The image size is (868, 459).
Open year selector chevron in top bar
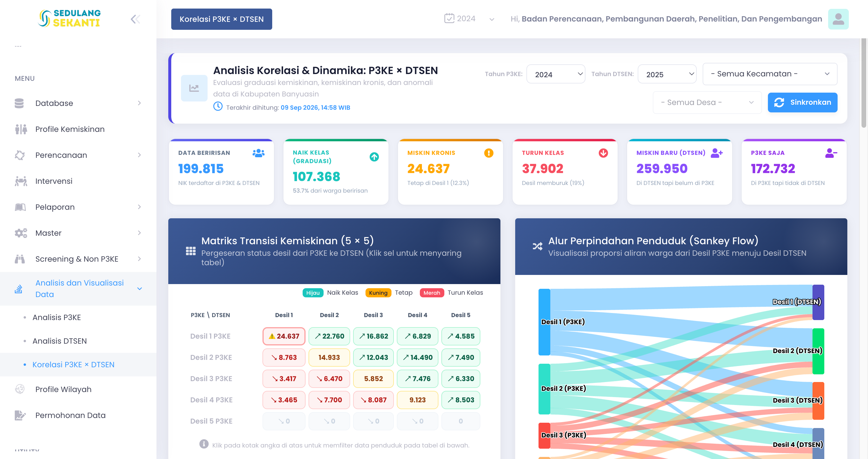tap(492, 19)
